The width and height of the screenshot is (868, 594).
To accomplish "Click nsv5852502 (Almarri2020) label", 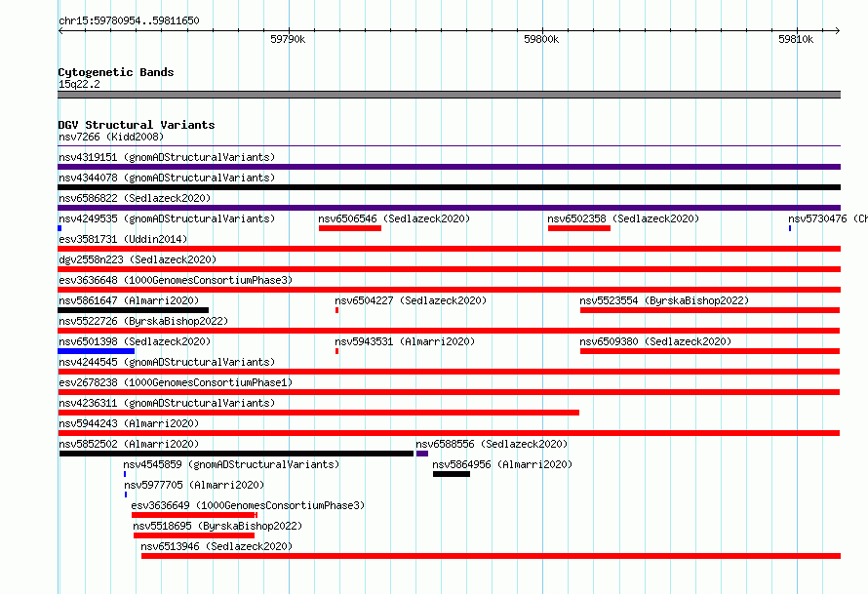I will [x=129, y=444].
